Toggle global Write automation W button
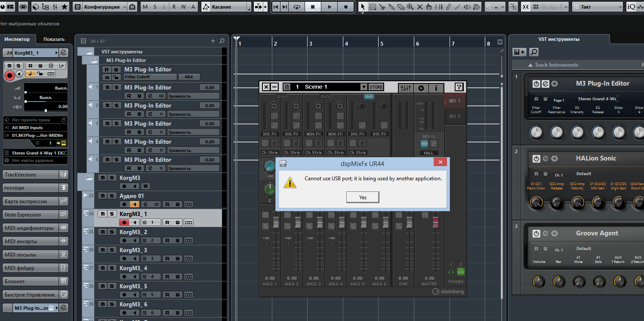 pyautogui.click(x=184, y=7)
